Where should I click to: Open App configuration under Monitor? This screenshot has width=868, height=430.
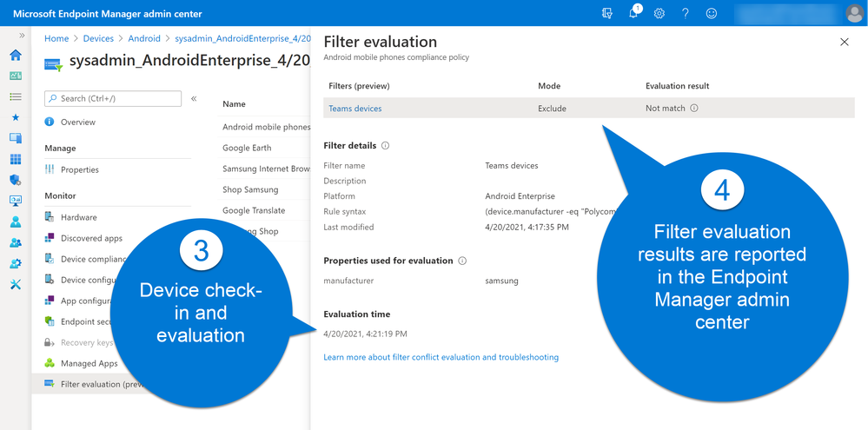point(87,301)
